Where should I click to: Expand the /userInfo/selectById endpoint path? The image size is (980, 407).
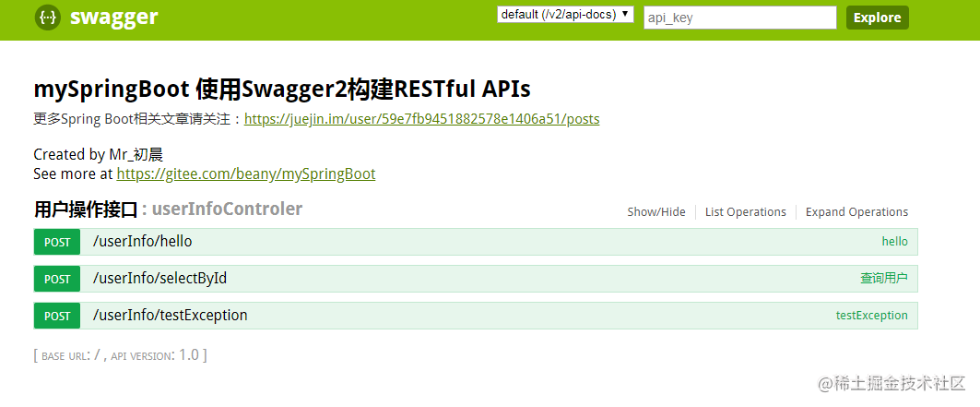click(159, 278)
